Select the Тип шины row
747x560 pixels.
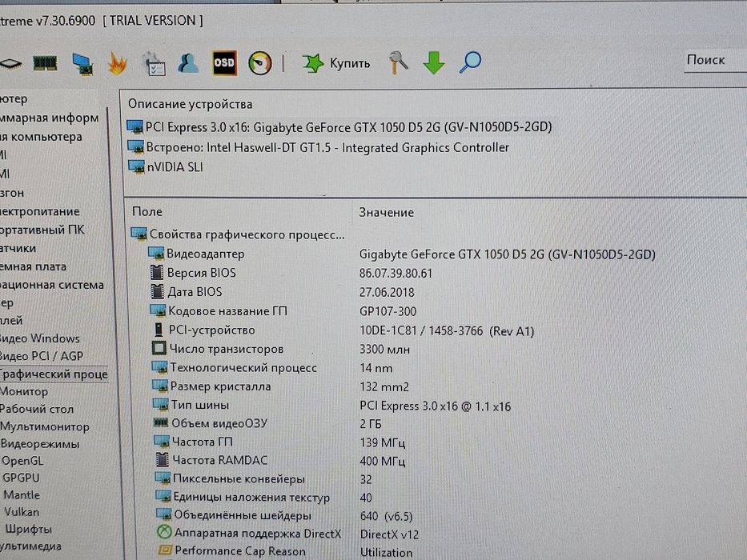coord(331,406)
